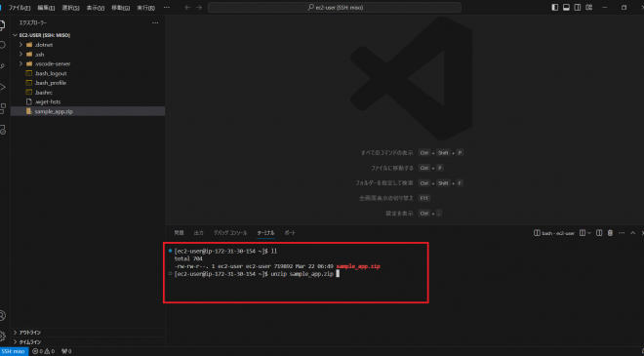Viewport: 644px width, 356px height.
Task: Toggle primary sidebar layout icon
Action: point(555,8)
